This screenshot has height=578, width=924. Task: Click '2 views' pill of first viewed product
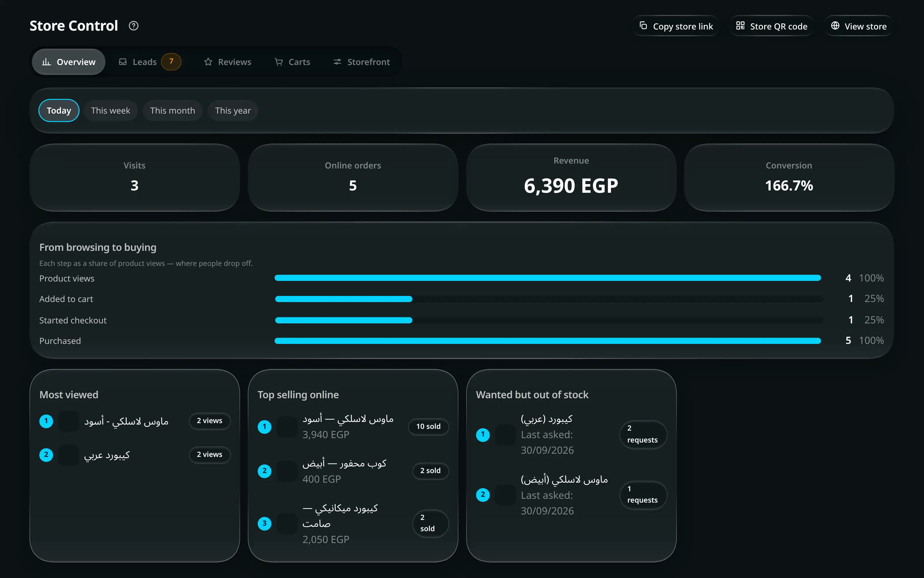coord(210,421)
